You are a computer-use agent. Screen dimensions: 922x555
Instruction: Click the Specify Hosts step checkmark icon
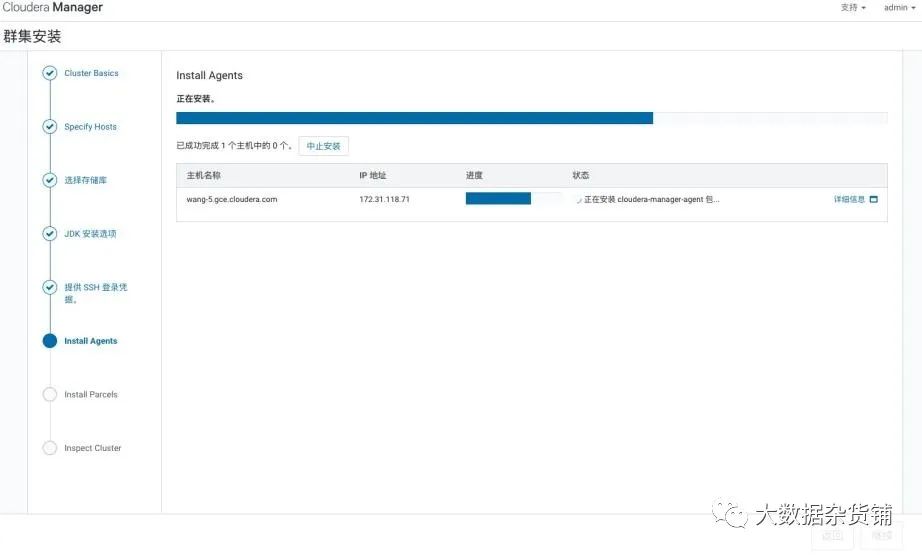click(x=49, y=127)
